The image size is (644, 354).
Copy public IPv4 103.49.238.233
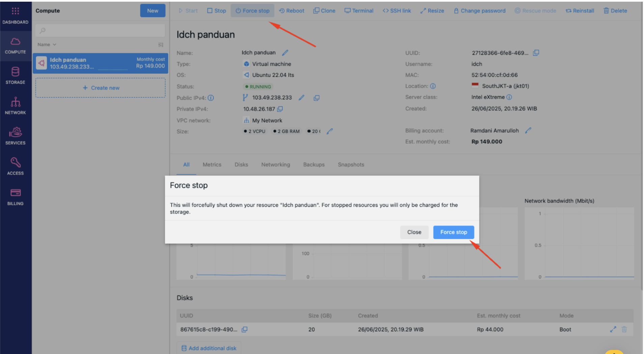click(x=316, y=98)
